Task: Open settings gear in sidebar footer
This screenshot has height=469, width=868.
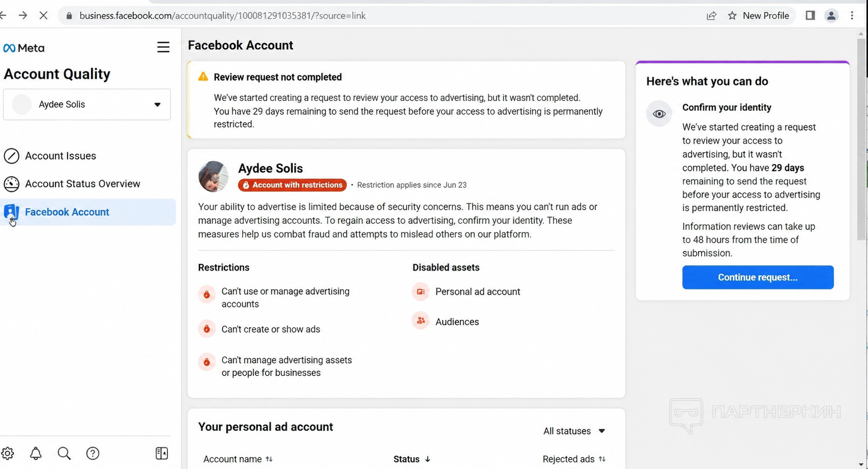Action: point(7,453)
